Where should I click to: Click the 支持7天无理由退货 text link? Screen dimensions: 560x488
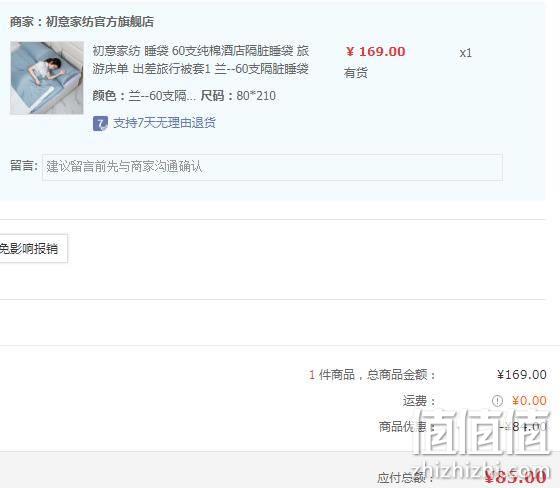pyautogui.click(x=164, y=123)
